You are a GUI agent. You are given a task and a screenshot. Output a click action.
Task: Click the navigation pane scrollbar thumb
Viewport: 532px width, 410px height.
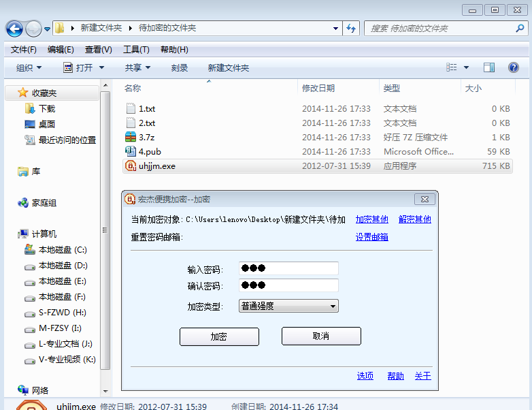(105, 230)
